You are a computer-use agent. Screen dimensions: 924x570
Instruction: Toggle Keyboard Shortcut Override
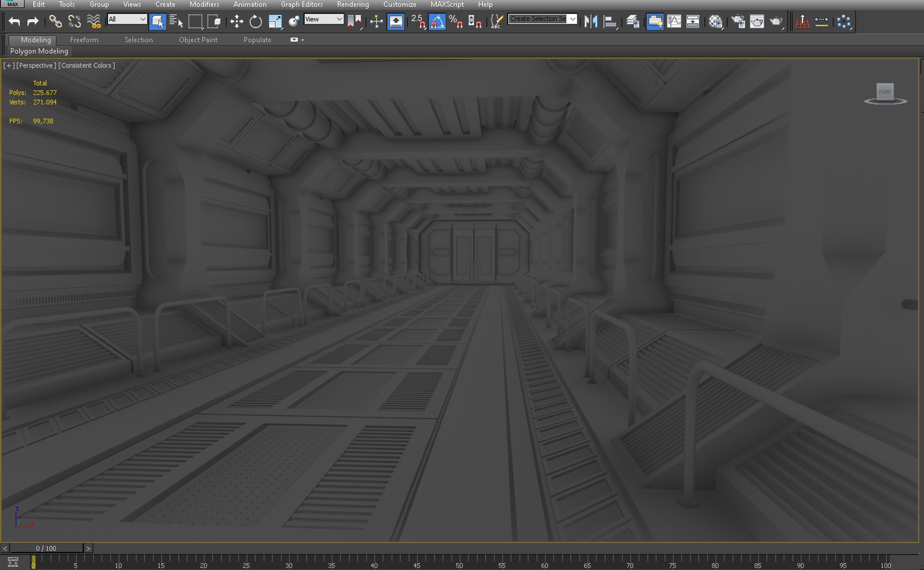point(395,22)
